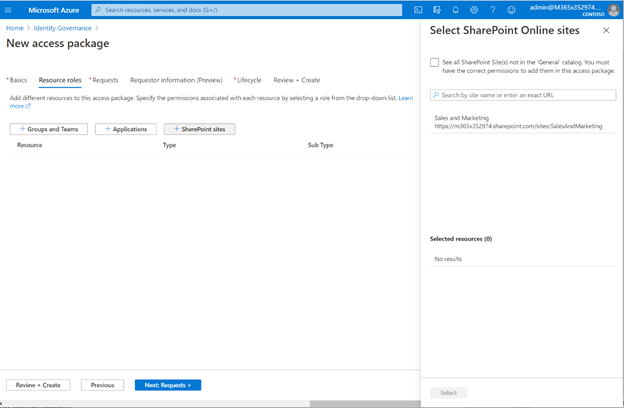This screenshot has width=624, height=408.
Task: Click the Selected resources (0) heading
Action: 461,239
